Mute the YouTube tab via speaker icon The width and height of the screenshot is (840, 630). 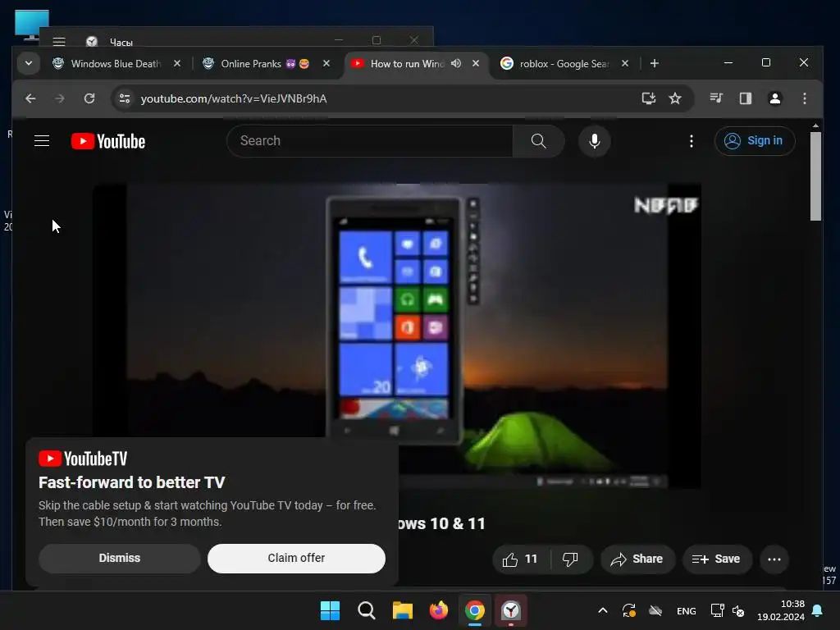tap(456, 63)
